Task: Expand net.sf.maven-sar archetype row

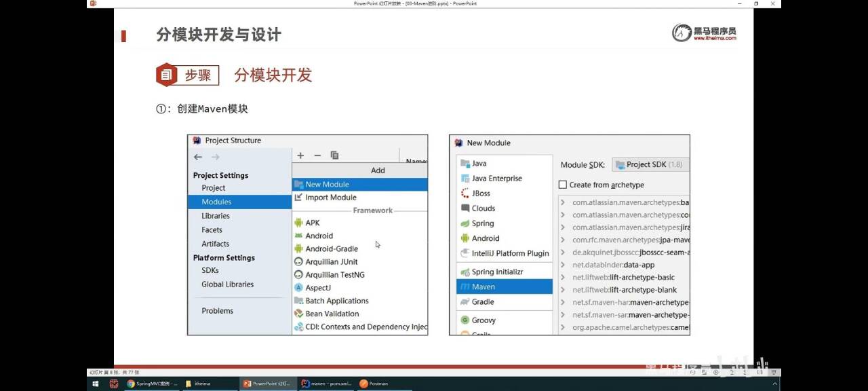Action: (563, 315)
